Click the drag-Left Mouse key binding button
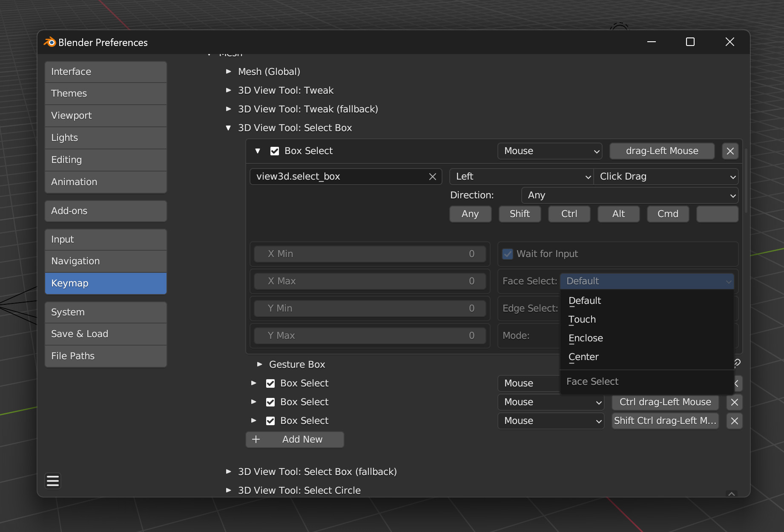The image size is (784, 532). [x=662, y=151]
